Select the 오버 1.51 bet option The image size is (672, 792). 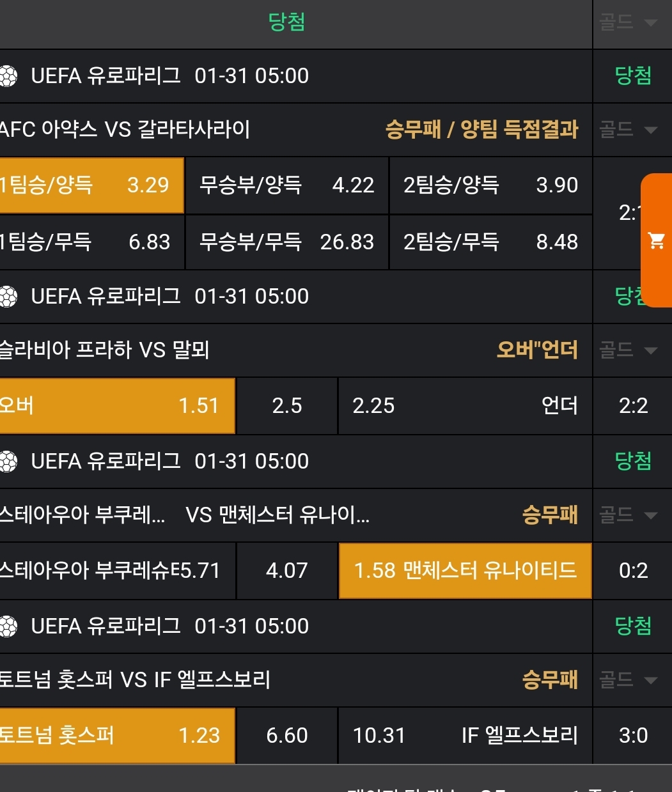coord(117,406)
